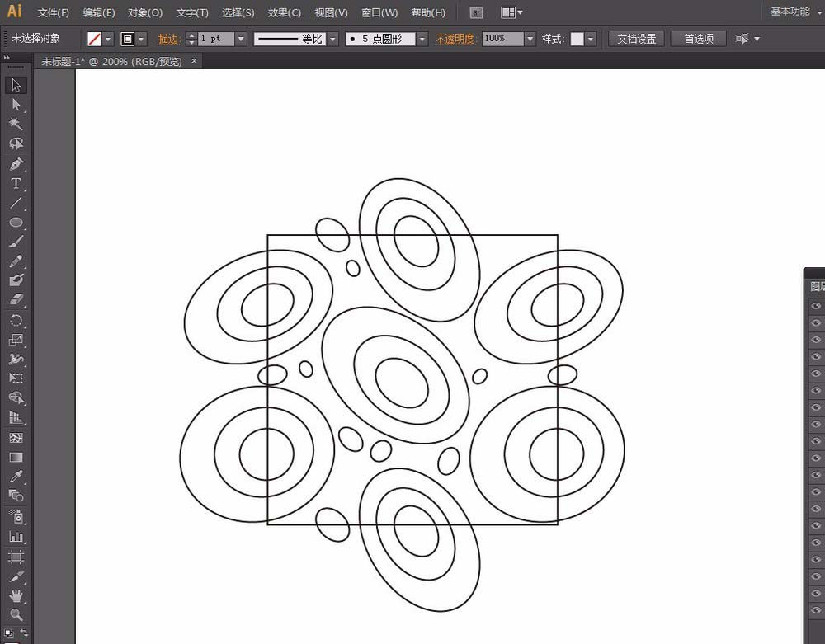Open the 编辑(E) menu

(98, 12)
